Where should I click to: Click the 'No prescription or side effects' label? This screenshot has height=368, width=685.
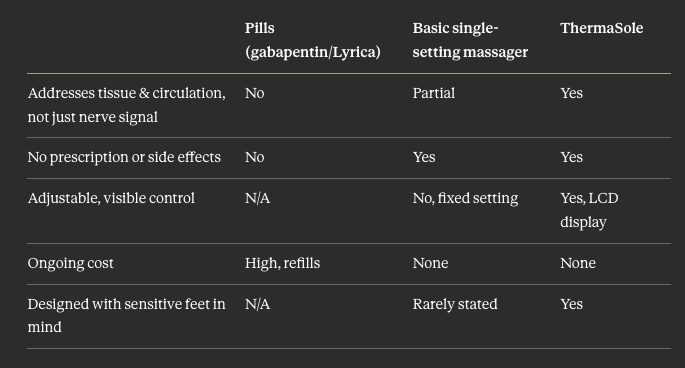(x=124, y=157)
